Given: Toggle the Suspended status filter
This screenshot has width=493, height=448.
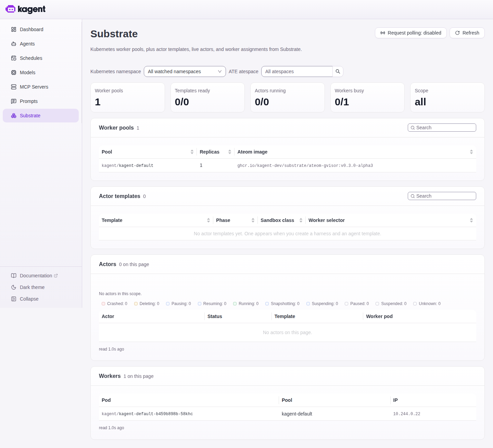Looking at the screenshot, I should pyautogui.click(x=391, y=304).
